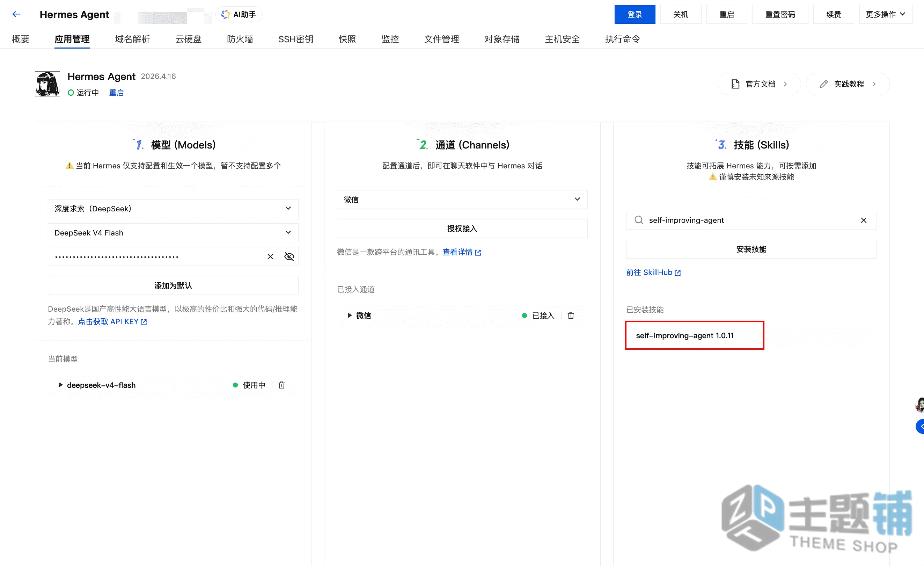This screenshot has width=924, height=566.
Task: Click the 续费 button
Action: pos(834,14)
